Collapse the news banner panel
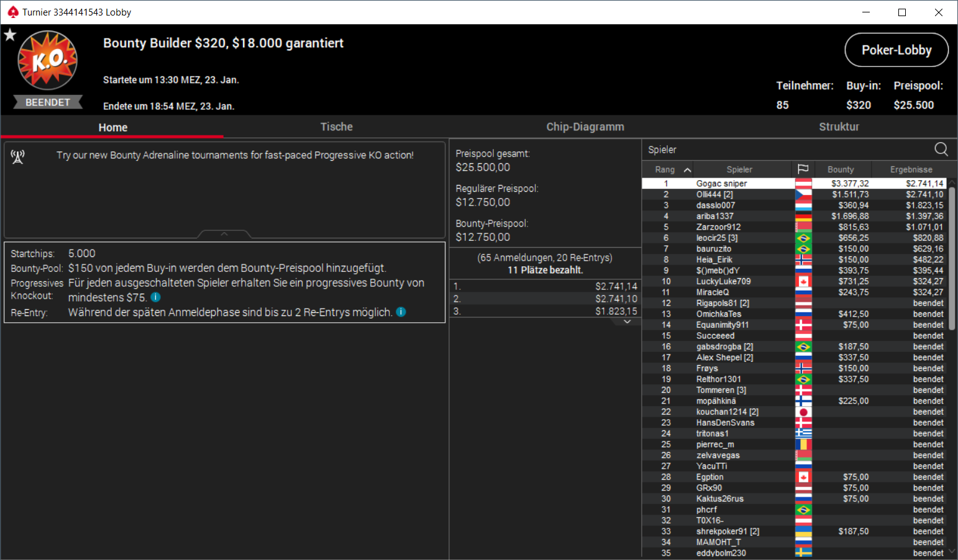Image resolution: width=958 pixels, height=560 pixels. 224,234
